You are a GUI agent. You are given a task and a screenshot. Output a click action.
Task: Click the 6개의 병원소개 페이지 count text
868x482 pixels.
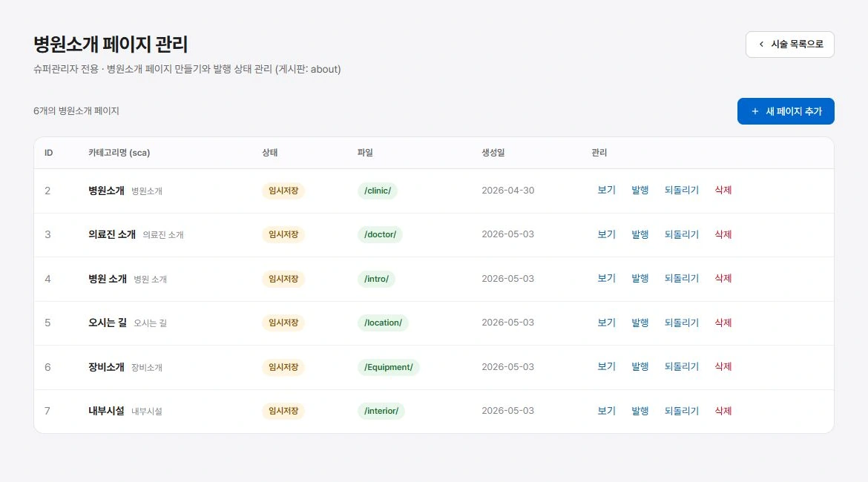[76, 110]
